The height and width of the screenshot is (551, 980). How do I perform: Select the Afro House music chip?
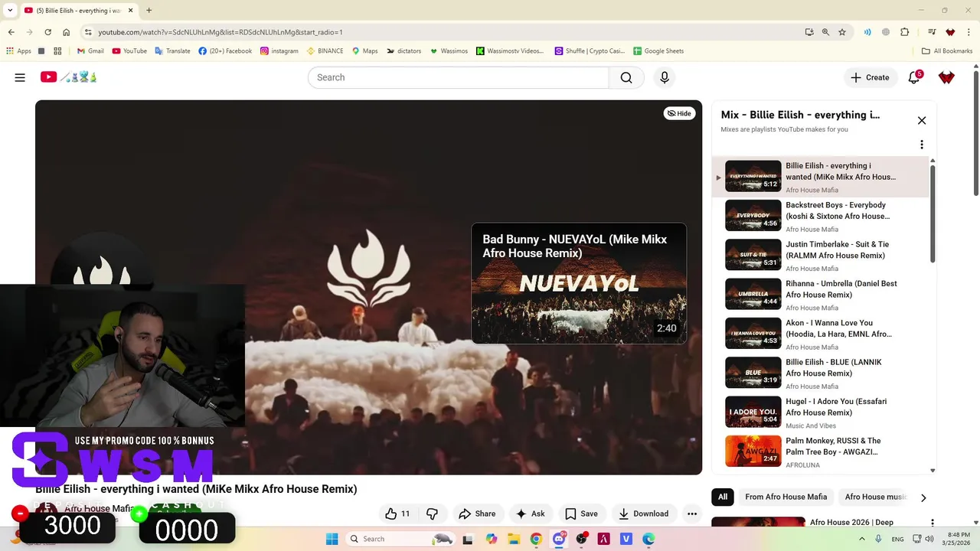[875, 497]
